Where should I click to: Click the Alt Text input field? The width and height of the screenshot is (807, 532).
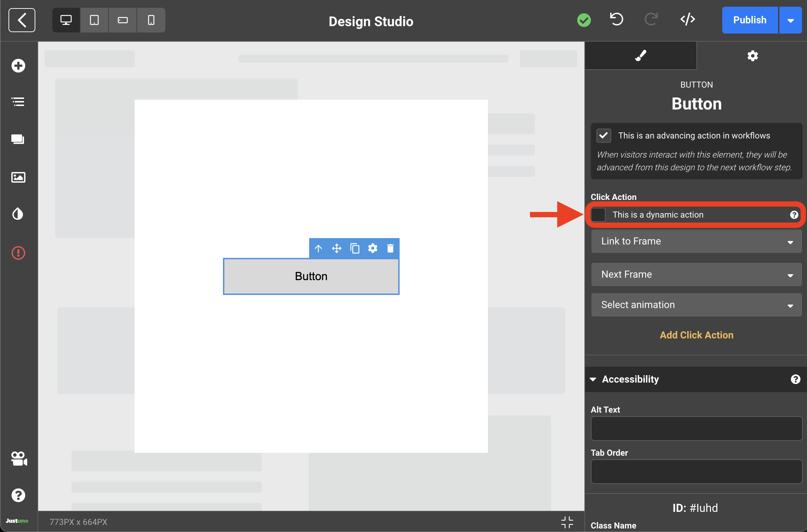(696, 428)
